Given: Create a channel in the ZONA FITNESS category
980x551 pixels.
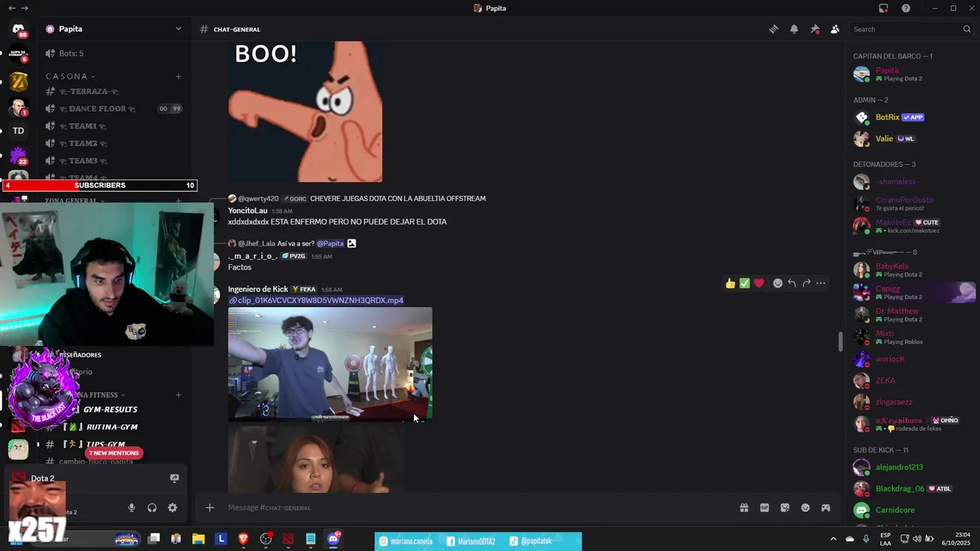Looking at the screenshot, I should click(178, 395).
